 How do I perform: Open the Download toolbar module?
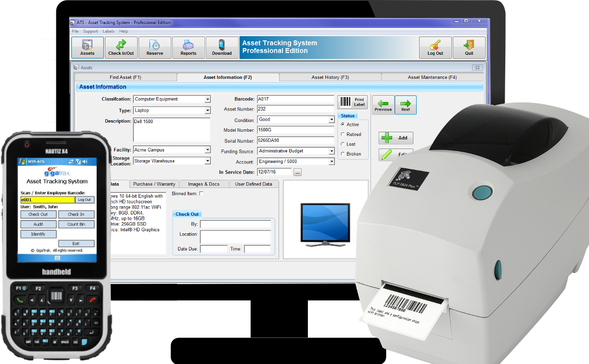coord(222,48)
